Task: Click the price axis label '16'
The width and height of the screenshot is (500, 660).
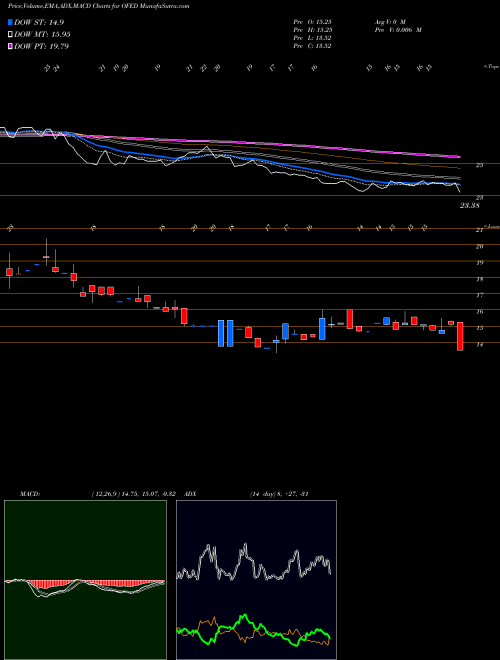Action: [479, 311]
